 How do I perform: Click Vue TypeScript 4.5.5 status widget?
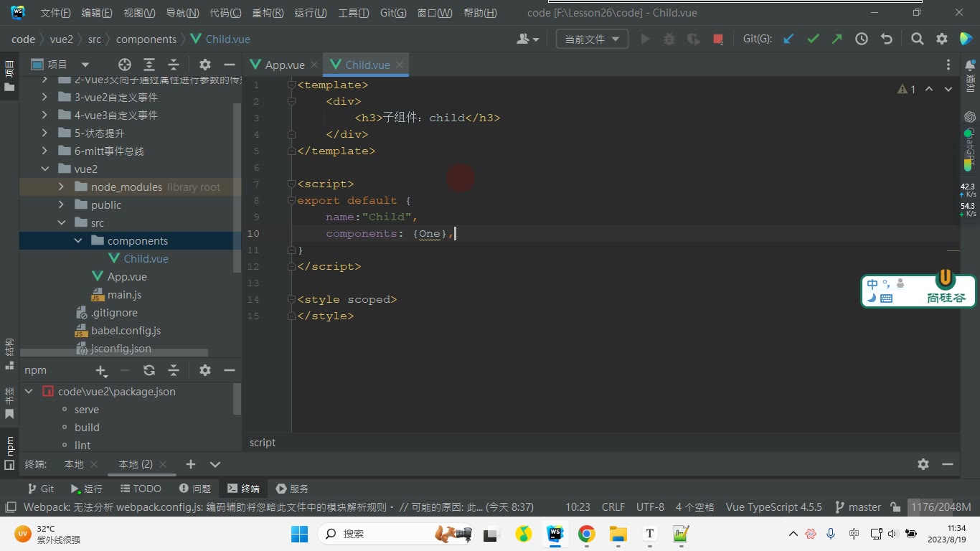coord(773,507)
